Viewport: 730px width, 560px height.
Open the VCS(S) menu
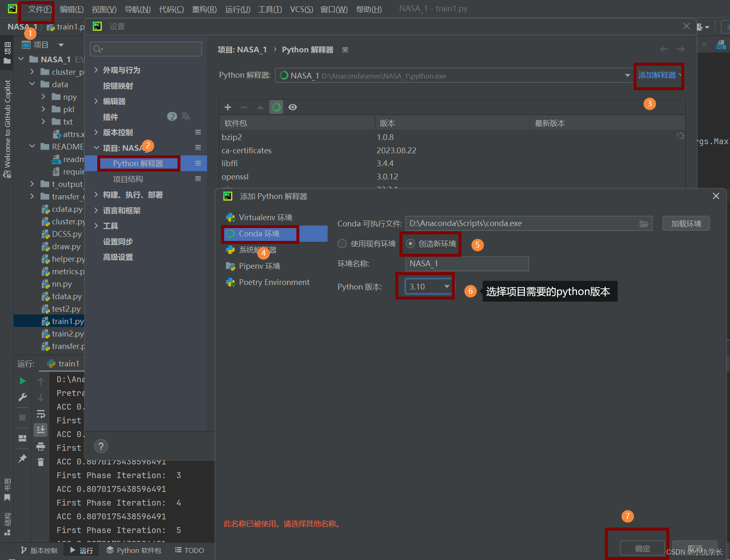[x=301, y=9]
